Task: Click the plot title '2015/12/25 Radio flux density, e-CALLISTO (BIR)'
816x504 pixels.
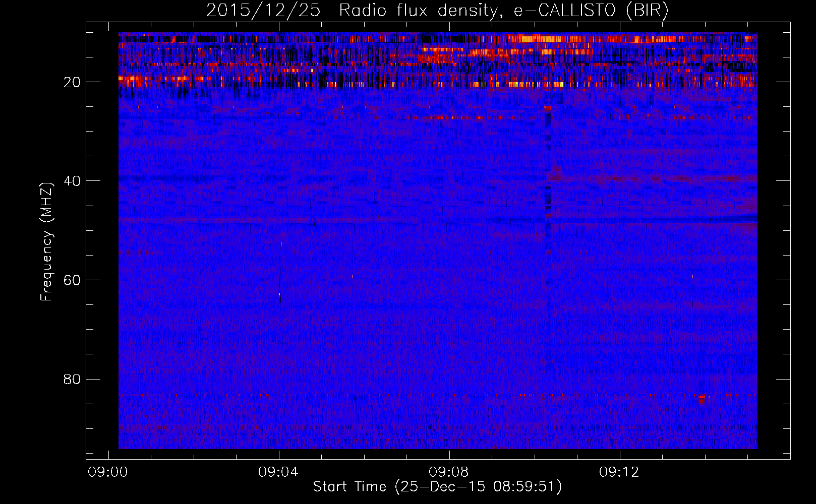Action: point(437,11)
